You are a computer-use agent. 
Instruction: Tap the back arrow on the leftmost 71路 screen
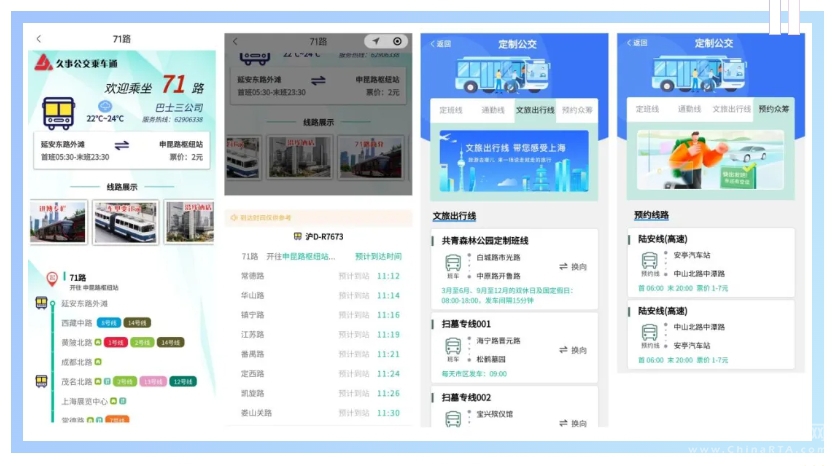[x=39, y=39]
